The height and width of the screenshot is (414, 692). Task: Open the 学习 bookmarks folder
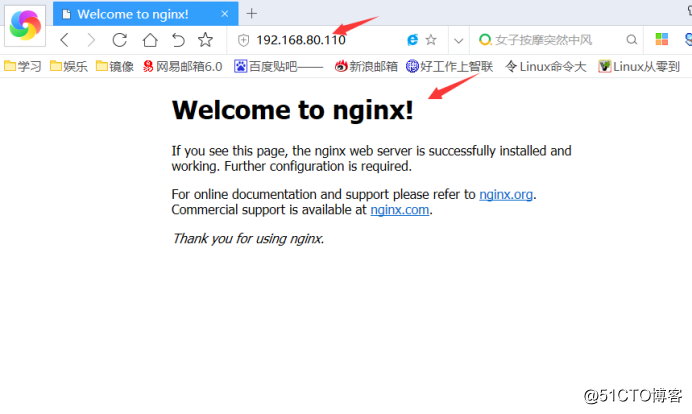point(23,67)
